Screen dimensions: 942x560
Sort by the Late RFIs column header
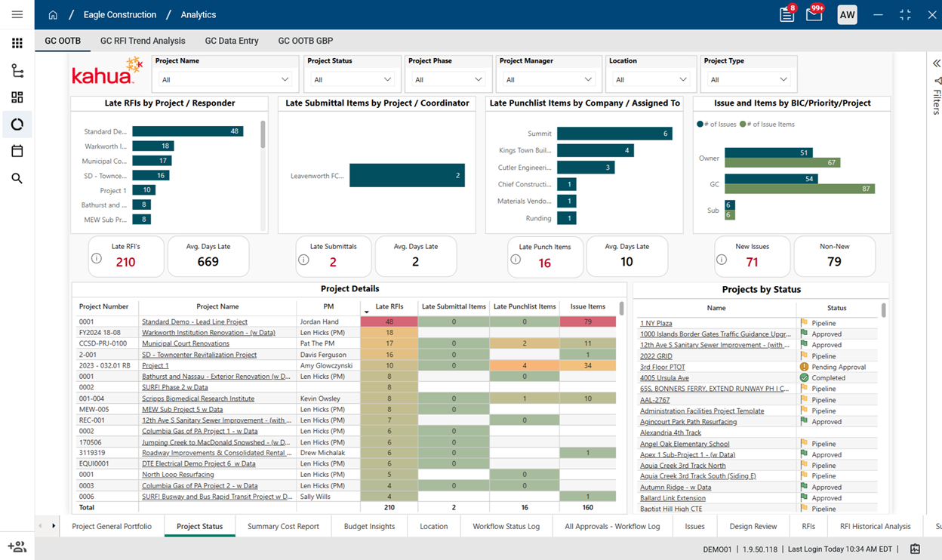point(389,306)
